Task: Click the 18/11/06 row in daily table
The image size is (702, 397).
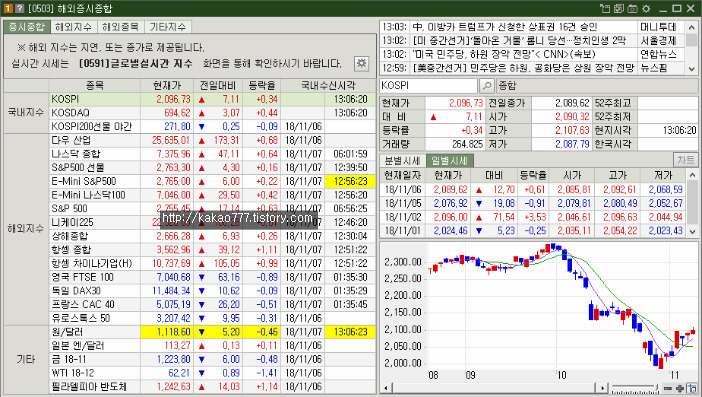Action: tap(533, 189)
